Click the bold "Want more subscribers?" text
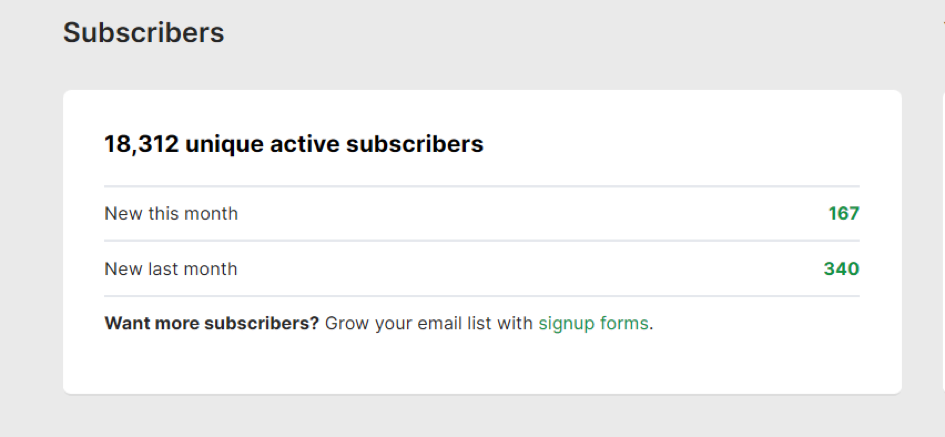This screenshot has width=945, height=437. click(211, 324)
